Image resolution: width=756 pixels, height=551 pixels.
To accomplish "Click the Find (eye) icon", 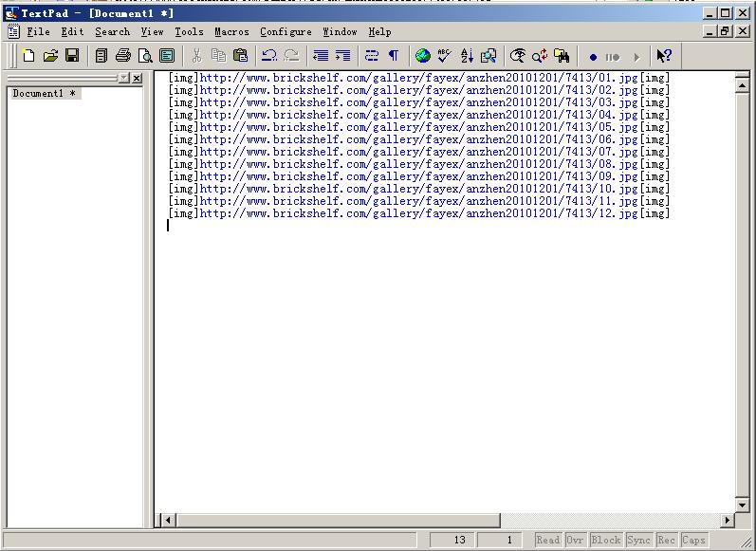I will click(x=518, y=56).
